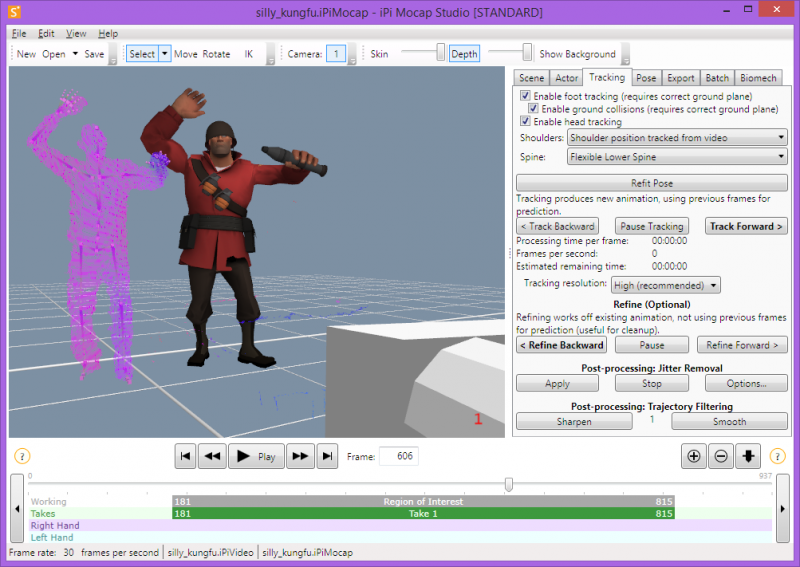Click Skin opacity slider handle
Viewport: 800px width, 567px height.
pyautogui.click(x=440, y=52)
